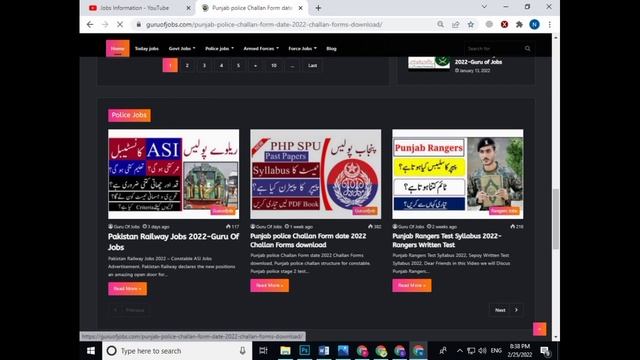Click the Police Jobs section label
This screenshot has width=640, height=360.
pyautogui.click(x=129, y=115)
